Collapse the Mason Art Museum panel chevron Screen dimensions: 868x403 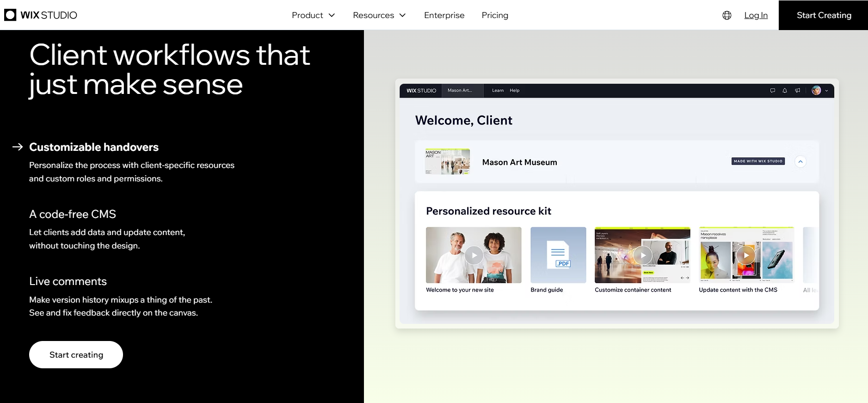[800, 161]
